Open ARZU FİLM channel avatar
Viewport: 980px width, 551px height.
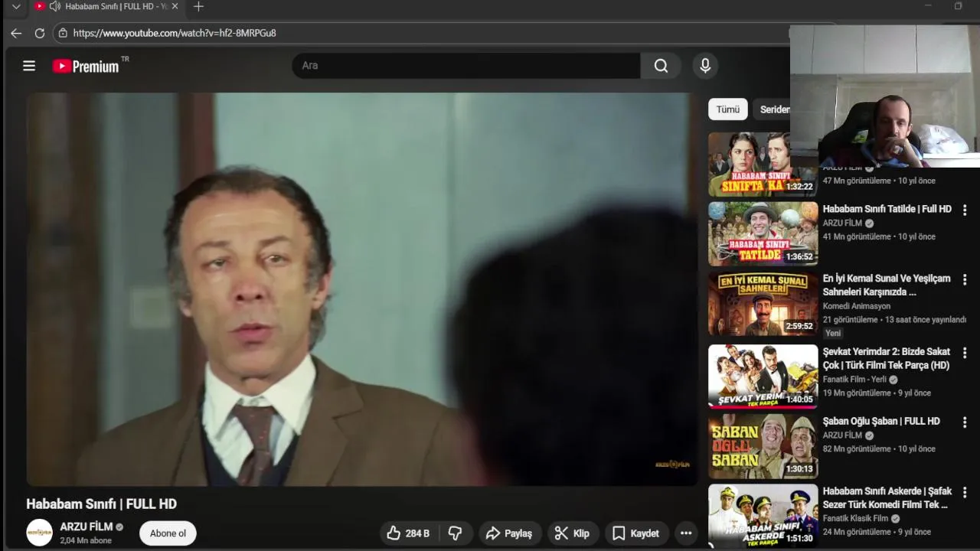click(40, 533)
